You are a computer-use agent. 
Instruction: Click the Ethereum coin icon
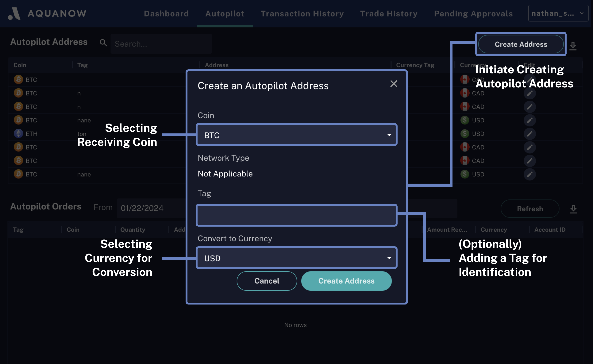tap(19, 134)
